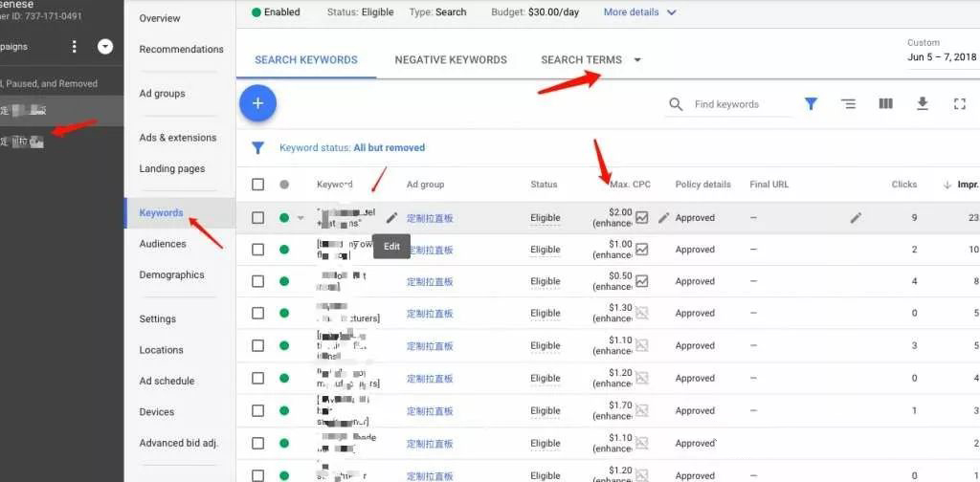Viewport: 980px width, 482px height.
Task: Open the first row's ad group link
Action: 430,218
